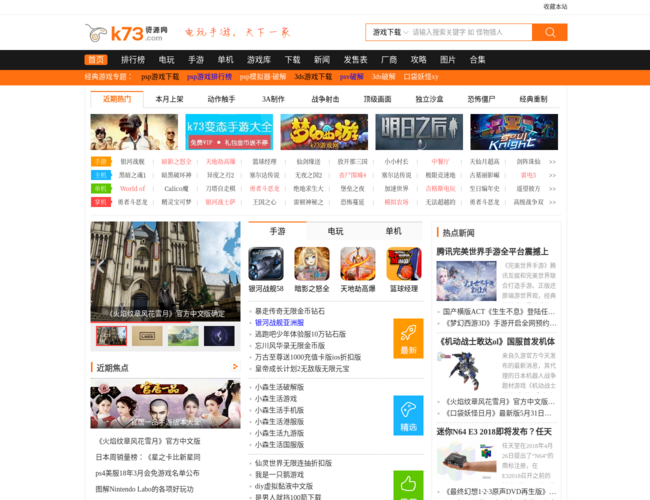Viewport: 650px width, 500px height.
Task: Switch to the 单机 tab in game list
Action: click(x=393, y=231)
